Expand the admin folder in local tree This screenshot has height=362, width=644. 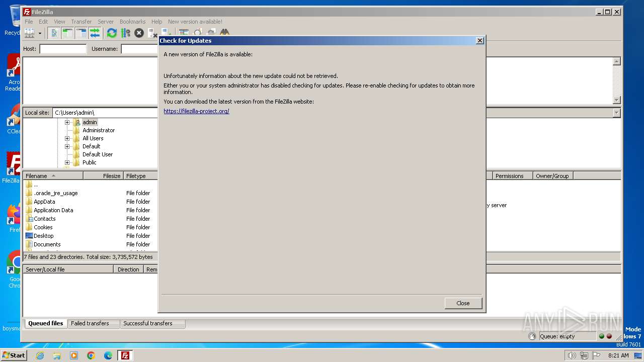67,122
